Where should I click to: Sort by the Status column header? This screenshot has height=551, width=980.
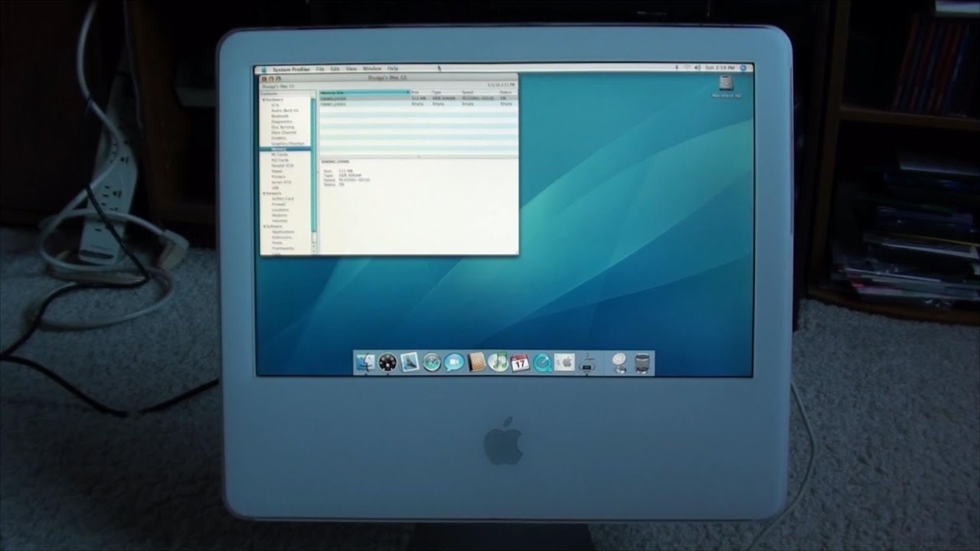508,93
